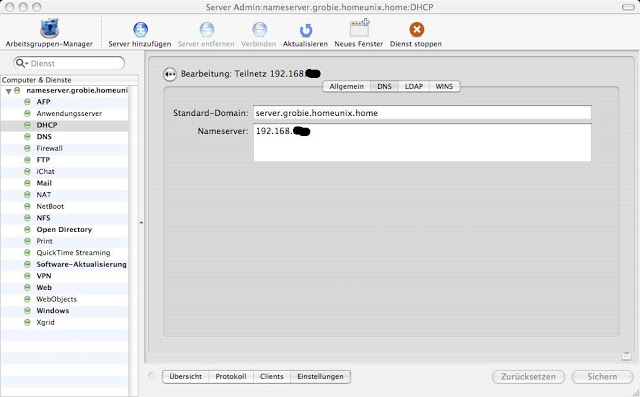Select the Mail service
Viewport: 640px width, 397px height.
click(44, 183)
